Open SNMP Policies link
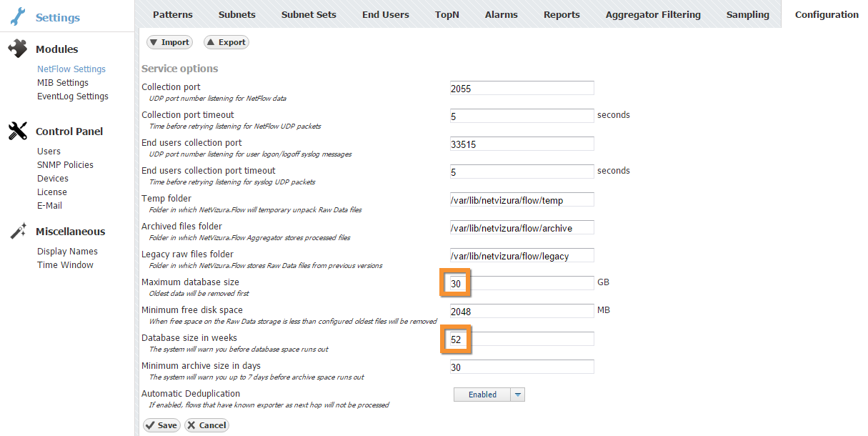The height and width of the screenshot is (436, 868). [x=65, y=165]
